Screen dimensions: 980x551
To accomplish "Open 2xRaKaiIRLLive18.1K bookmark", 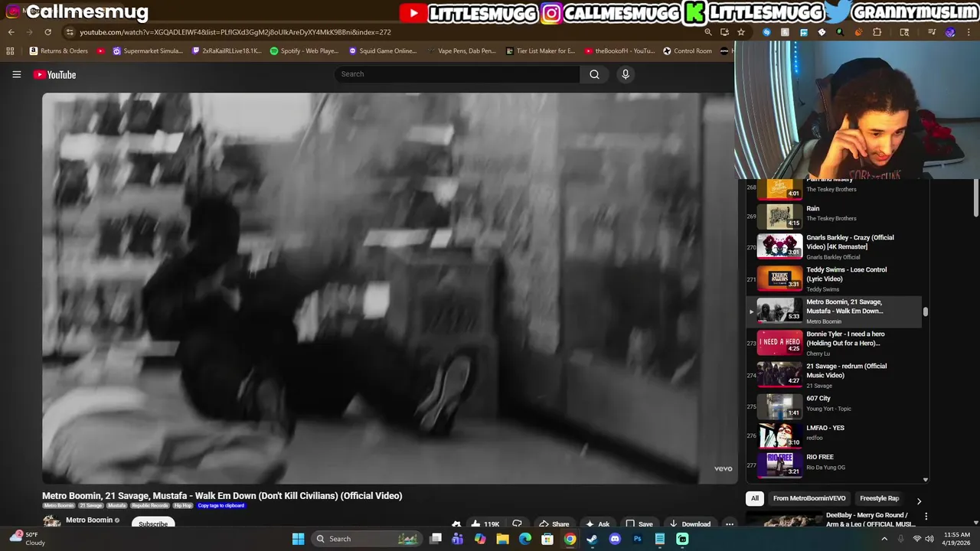I will coord(227,51).
